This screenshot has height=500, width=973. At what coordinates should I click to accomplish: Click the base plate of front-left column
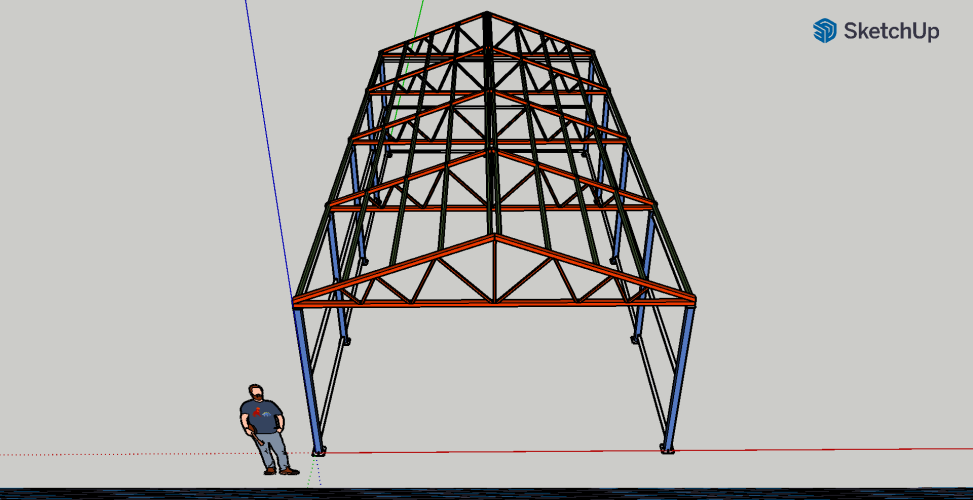[x=318, y=452]
